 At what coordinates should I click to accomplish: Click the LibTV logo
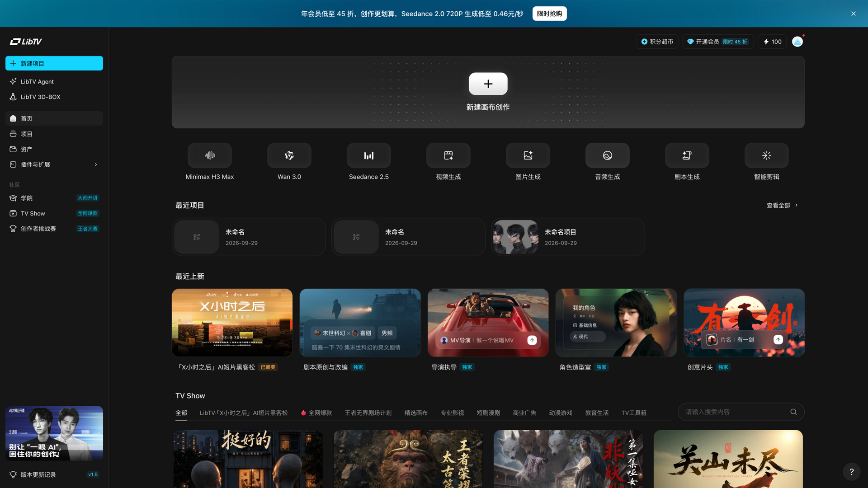(26, 42)
